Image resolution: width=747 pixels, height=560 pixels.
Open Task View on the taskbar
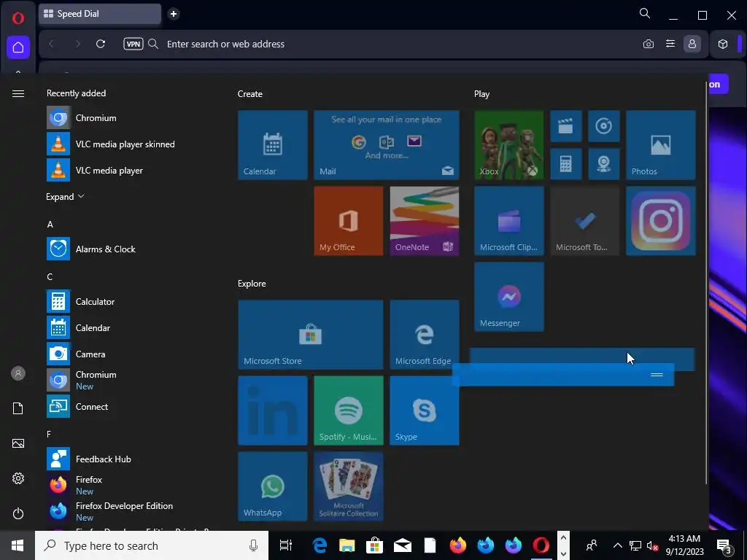pos(285,545)
